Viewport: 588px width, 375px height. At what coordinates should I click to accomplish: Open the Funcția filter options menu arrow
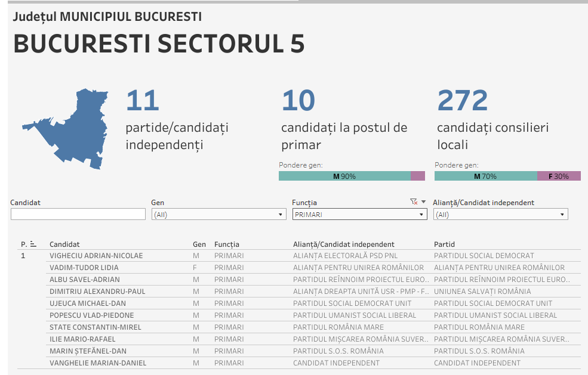click(424, 202)
